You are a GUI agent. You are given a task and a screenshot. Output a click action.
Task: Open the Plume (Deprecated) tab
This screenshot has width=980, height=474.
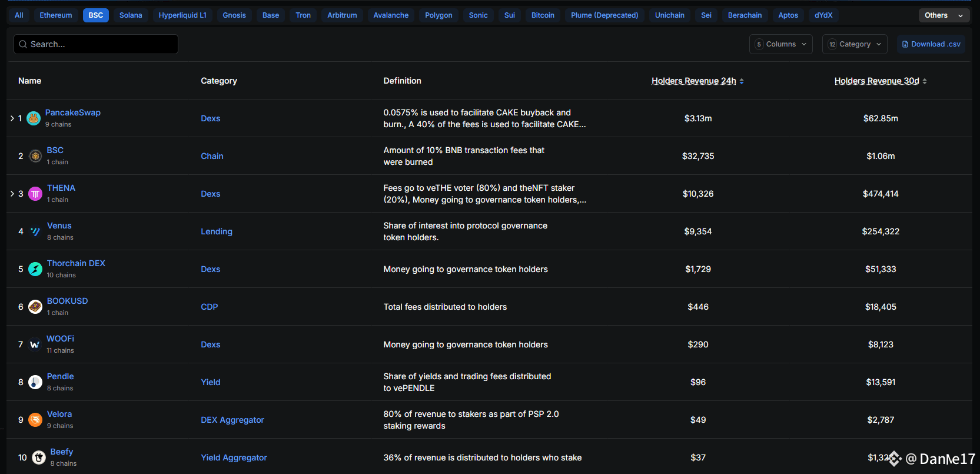(604, 15)
